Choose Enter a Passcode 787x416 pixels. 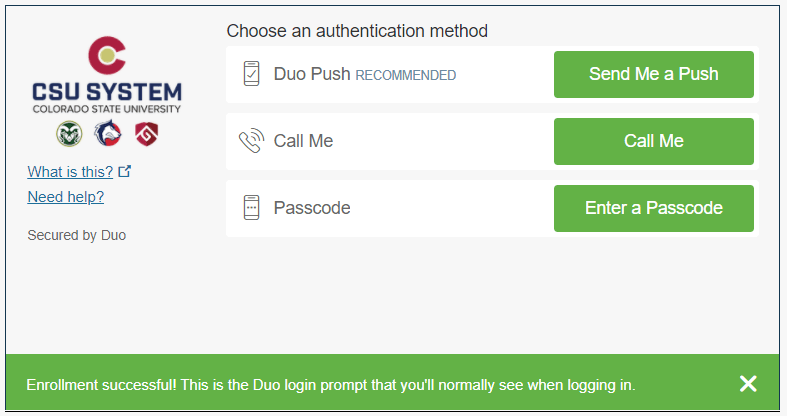pyautogui.click(x=654, y=208)
